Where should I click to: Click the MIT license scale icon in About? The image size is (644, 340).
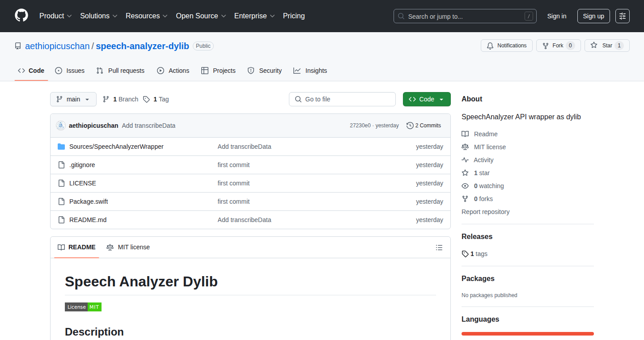click(x=465, y=147)
